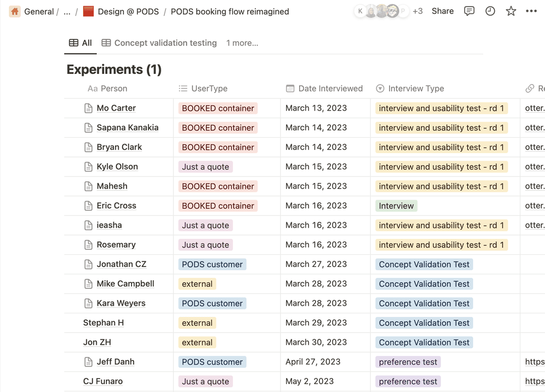Expand the '1 more...' views dropdown
545x392 pixels.
[242, 43]
